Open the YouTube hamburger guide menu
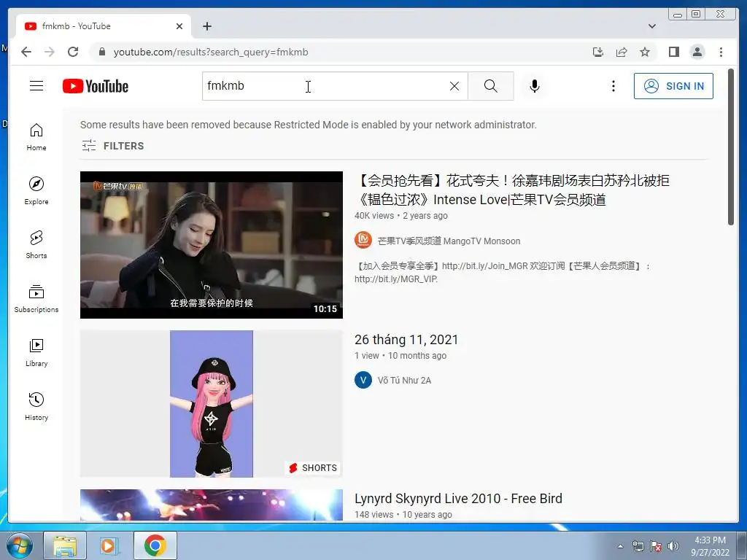 click(36, 86)
